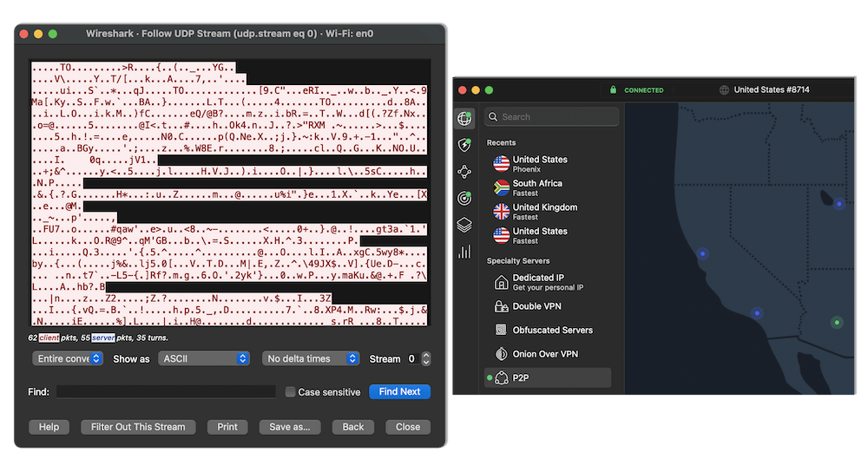
Task: Click the Close button in Wireshark dialog
Action: [x=408, y=427]
